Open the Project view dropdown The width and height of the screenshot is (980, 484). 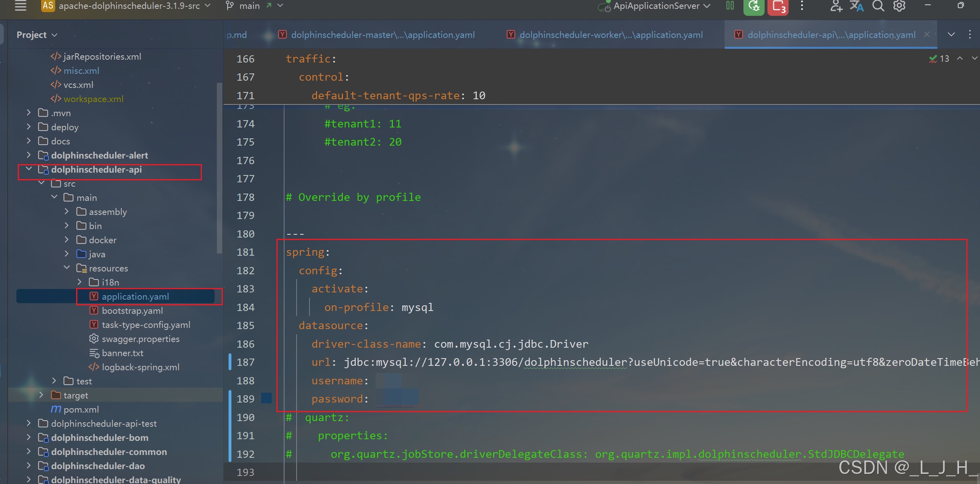pyautogui.click(x=37, y=35)
